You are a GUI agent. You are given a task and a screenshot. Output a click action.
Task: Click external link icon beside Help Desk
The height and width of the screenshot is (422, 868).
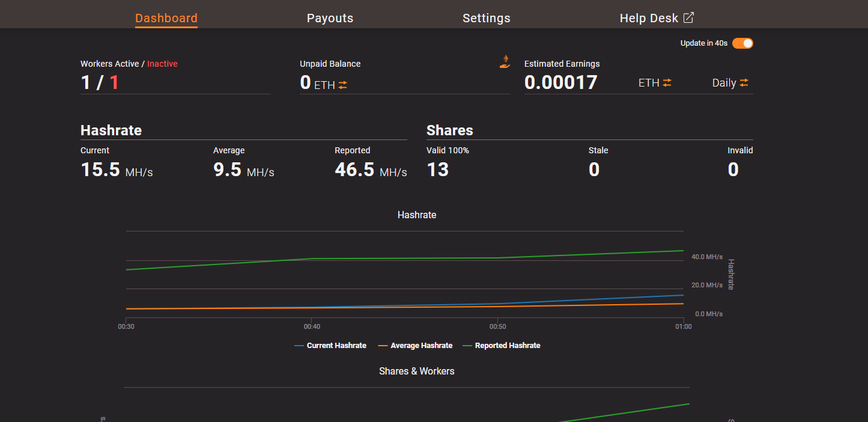pos(688,18)
